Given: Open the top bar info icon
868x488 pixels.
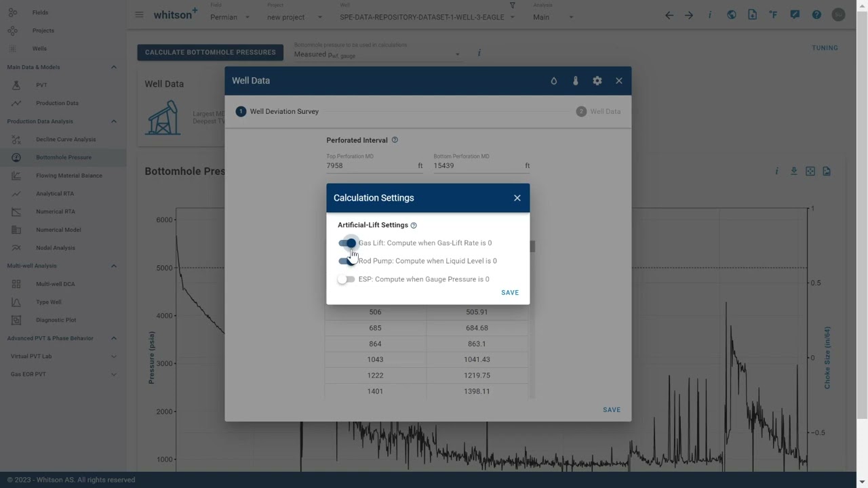Looking at the screenshot, I should tap(710, 15).
